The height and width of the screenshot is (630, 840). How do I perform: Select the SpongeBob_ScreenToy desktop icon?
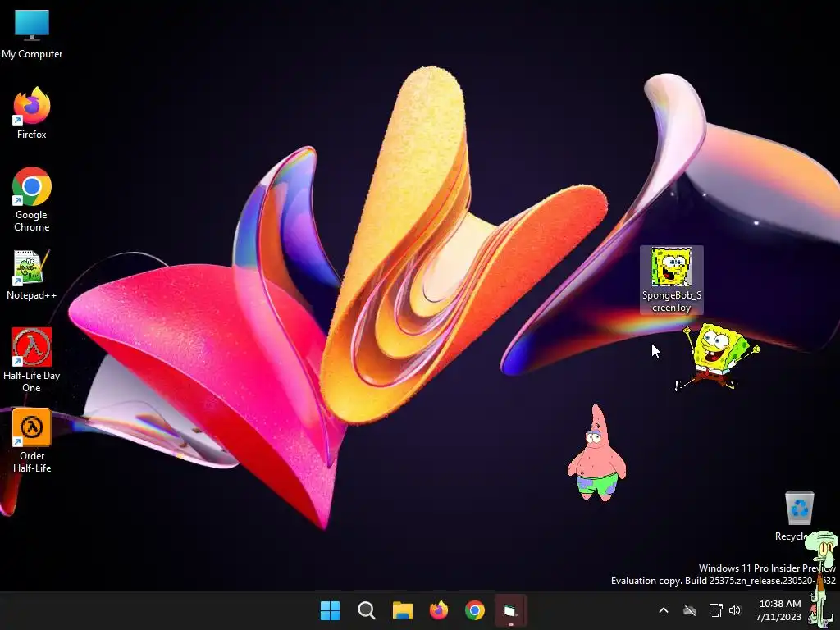coord(671,280)
